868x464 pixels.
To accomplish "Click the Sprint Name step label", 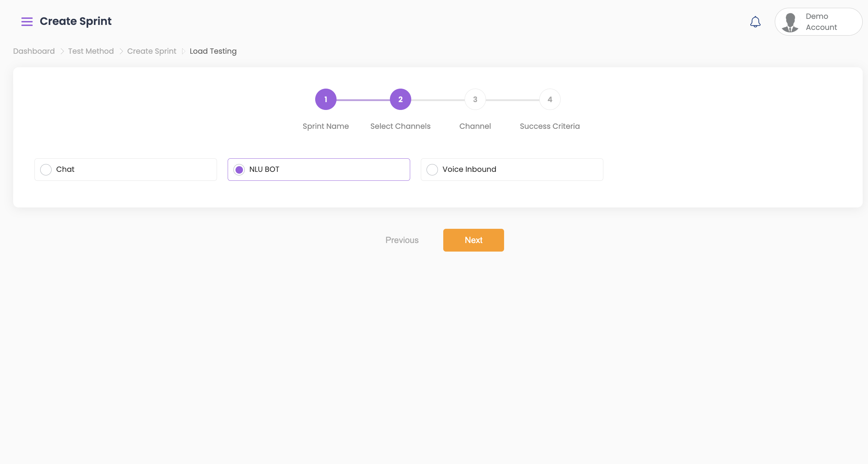I will 325,126.
